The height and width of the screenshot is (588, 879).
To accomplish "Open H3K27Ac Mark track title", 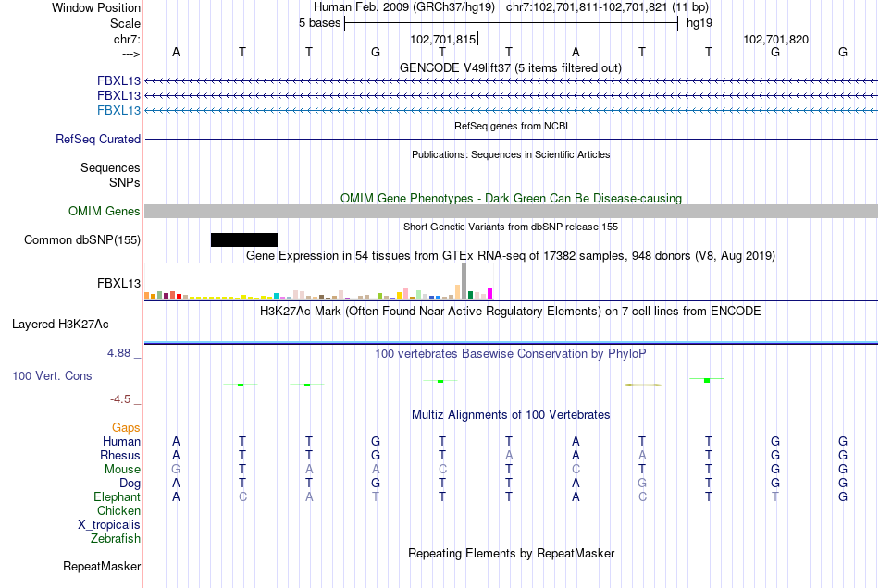I will 511,312.
